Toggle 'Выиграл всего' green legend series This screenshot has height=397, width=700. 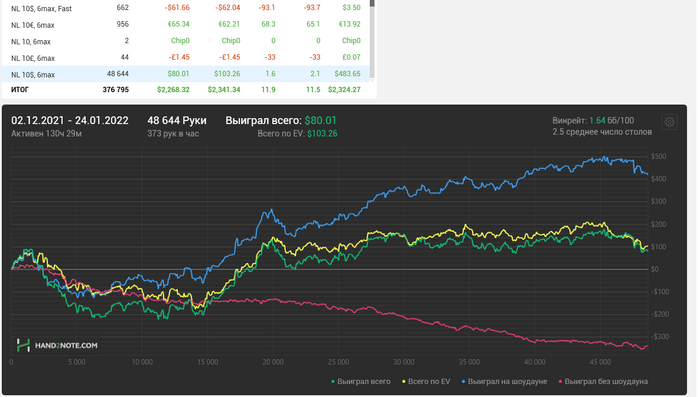coord(361,381)
